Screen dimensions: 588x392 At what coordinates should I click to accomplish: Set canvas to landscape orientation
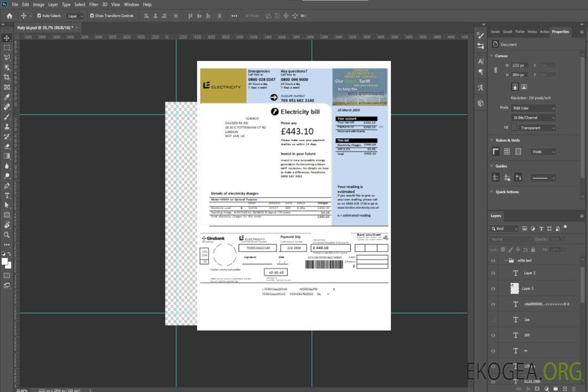click(x=524, y=87)
